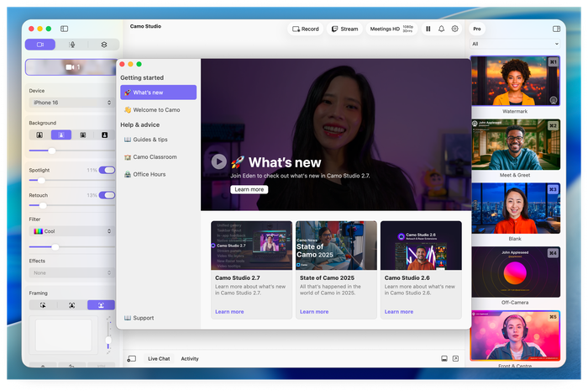
Task: Open the Device dropdown showing iPhone 16
Action: click(x=71, y=103)
